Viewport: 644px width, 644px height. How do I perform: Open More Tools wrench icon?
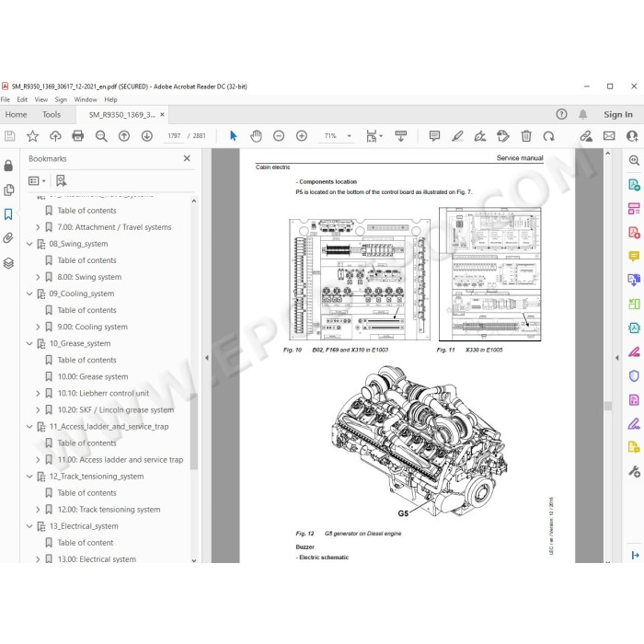click(634, 471)
